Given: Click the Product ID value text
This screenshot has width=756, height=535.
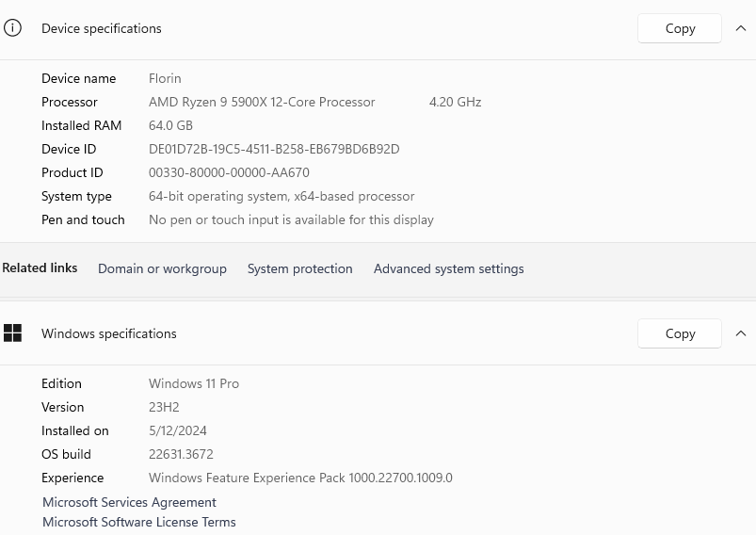Looking at the screenshot, I should (229, 172).
